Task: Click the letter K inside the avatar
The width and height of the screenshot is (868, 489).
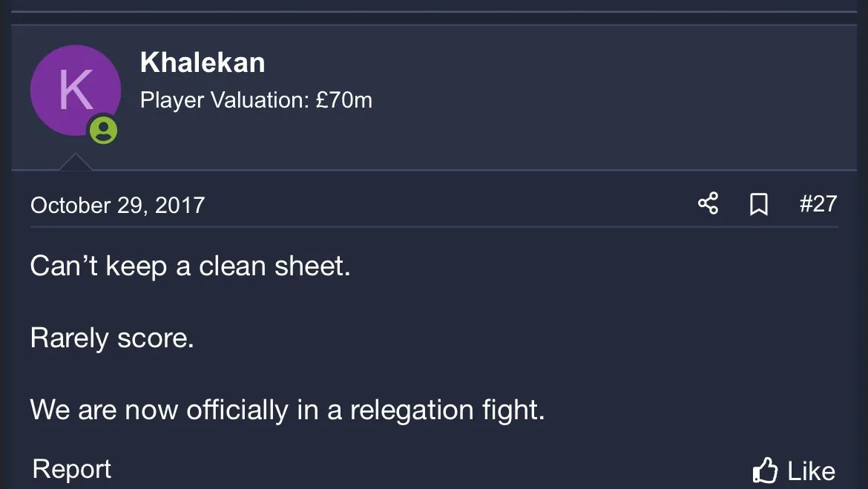Action: (75, 90)
